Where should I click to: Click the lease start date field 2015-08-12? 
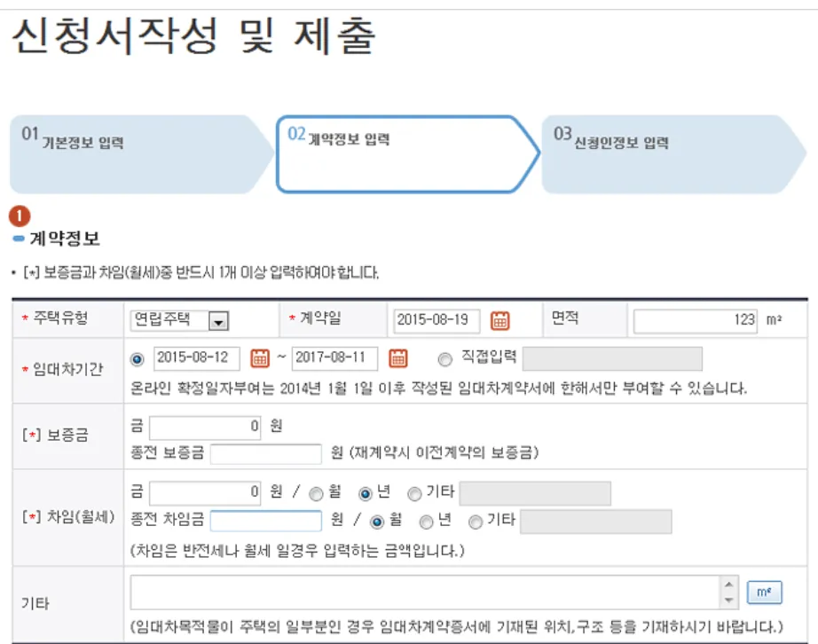[196, 358]
